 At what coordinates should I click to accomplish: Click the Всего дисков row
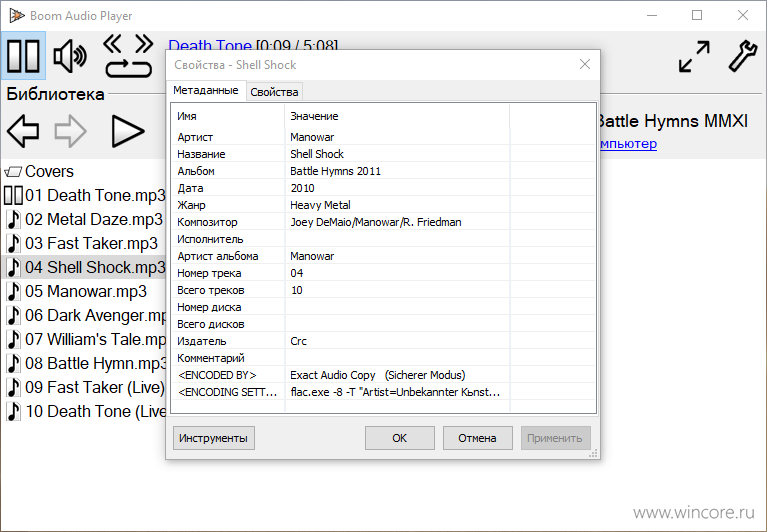(384, 324)
